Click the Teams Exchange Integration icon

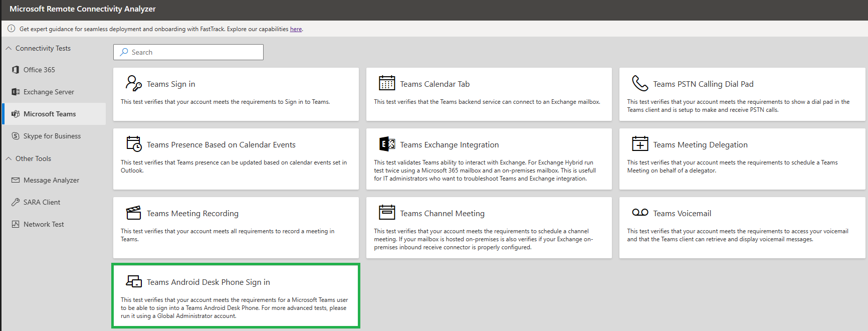coord(387,144)
